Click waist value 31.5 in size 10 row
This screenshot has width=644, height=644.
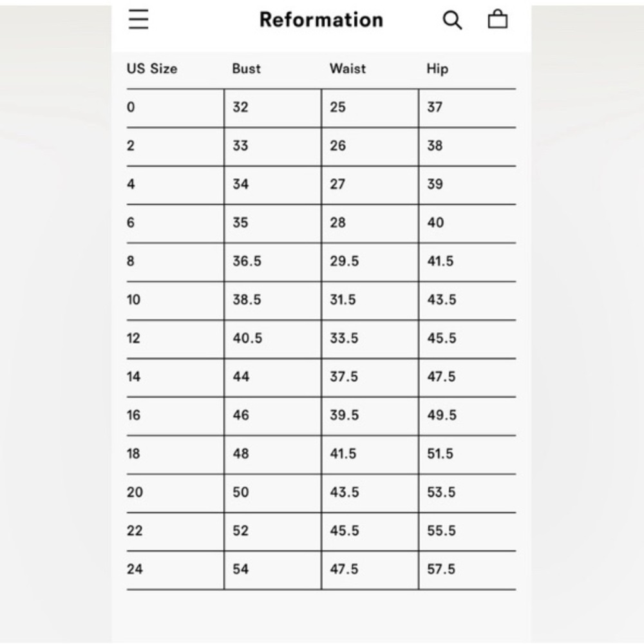point(343,299)
